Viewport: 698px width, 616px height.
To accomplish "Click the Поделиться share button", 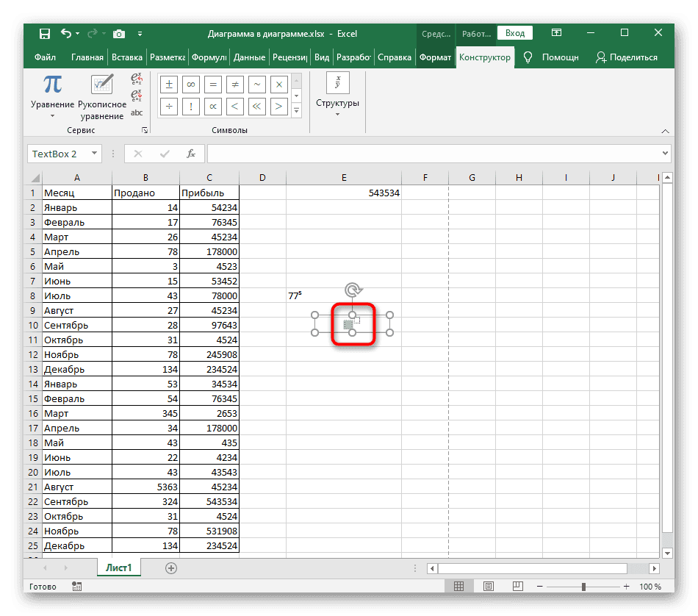I will [x=627, y=57].
